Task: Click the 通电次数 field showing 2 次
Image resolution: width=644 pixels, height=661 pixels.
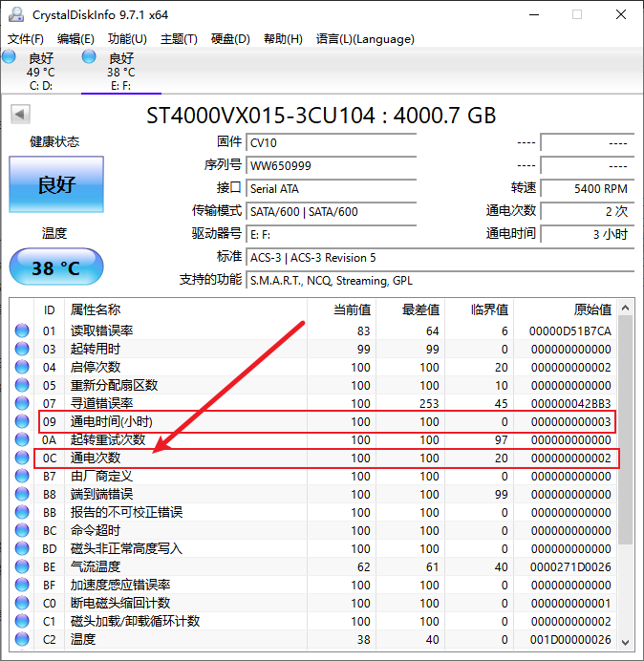Action: [x=588, y=211]
